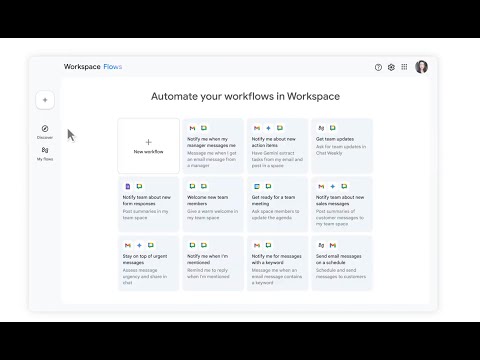Open 'Send email messages on a schedule' template
Image resolution: width=480 pixels, height=360 pixels.
(x=342, y=263)
